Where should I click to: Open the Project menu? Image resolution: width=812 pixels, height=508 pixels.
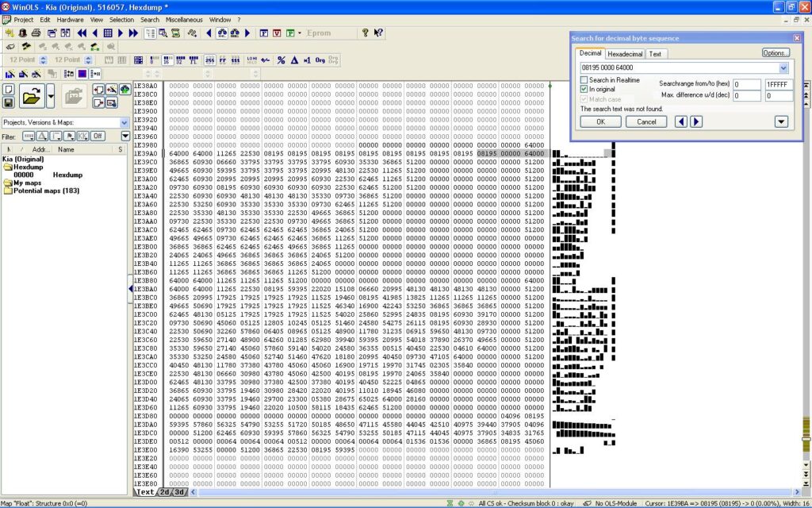pos(23,20)
